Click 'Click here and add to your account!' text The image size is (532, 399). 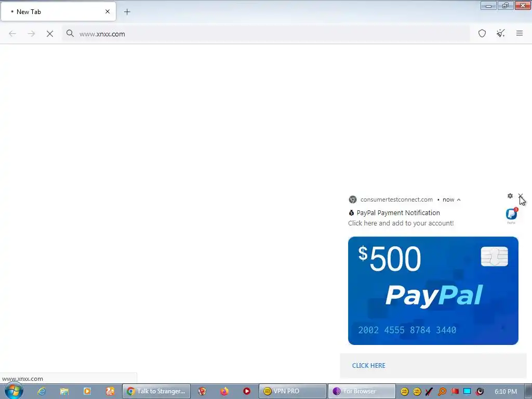pyautogui.click(x=401, y=223)
